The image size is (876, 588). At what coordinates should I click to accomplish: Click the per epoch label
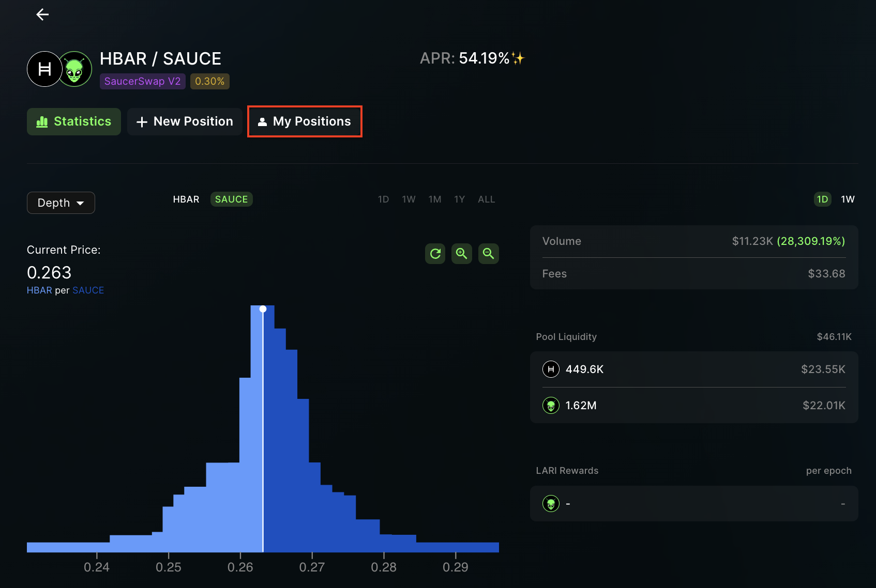pyautogui.click(x=828, y=471)
